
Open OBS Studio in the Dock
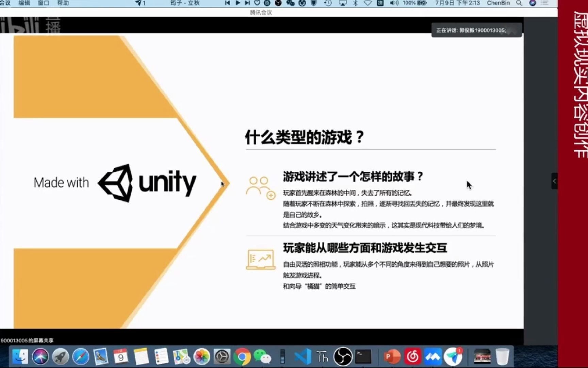pyautogui.click(x=343, y=357)
